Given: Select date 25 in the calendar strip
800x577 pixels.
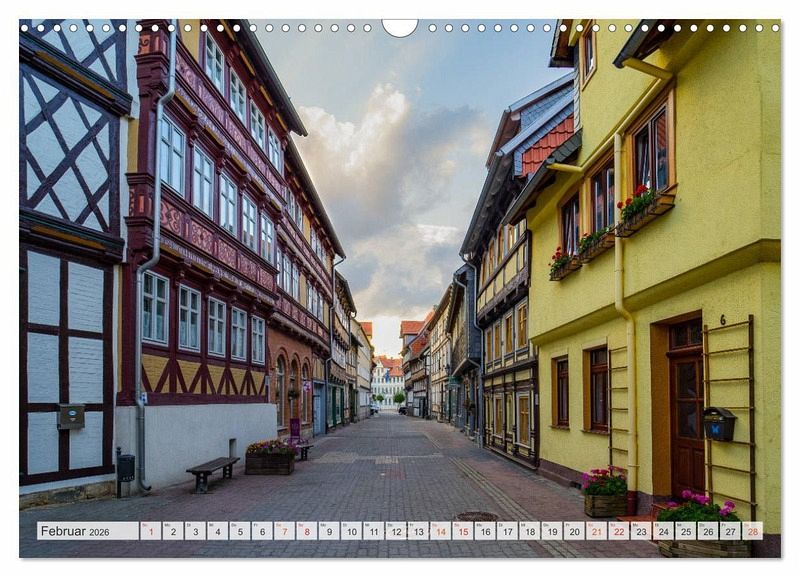Looking at the screenshot, I should [x=686, y=531].
